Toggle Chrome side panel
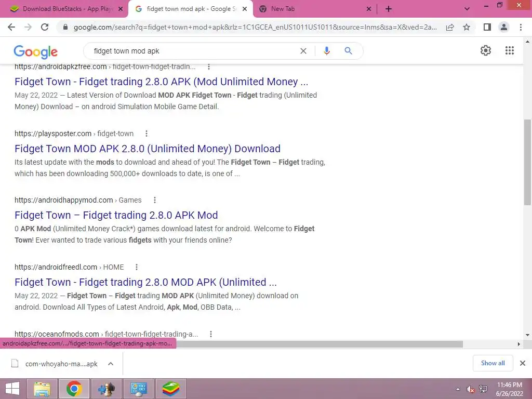 (x=487, y=27)
